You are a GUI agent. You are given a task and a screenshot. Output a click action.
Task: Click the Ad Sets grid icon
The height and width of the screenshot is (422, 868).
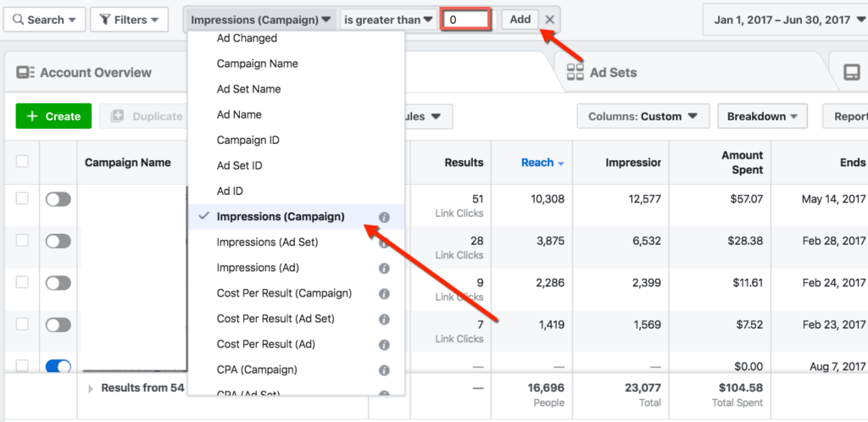coord(575,73)
